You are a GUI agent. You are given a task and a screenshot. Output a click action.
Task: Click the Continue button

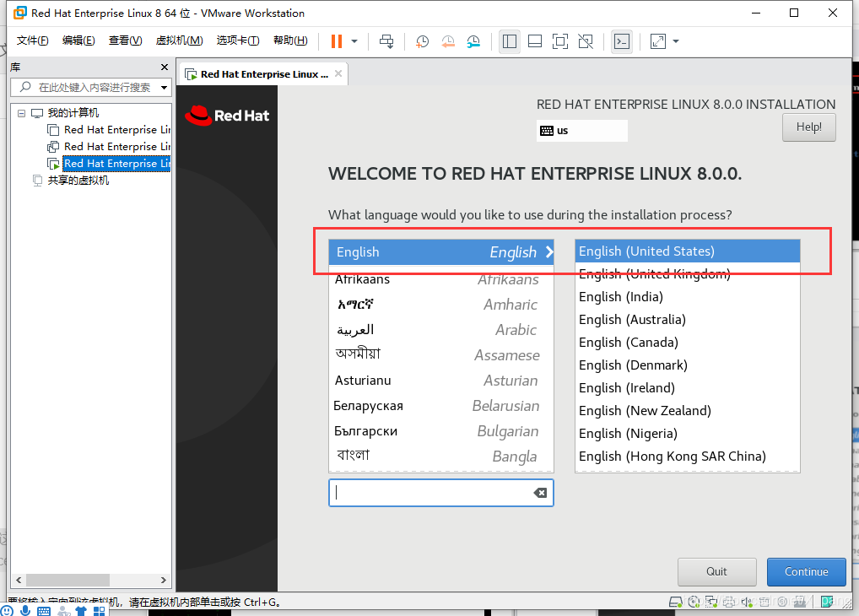pyautogui.click(x=806, y=571)
